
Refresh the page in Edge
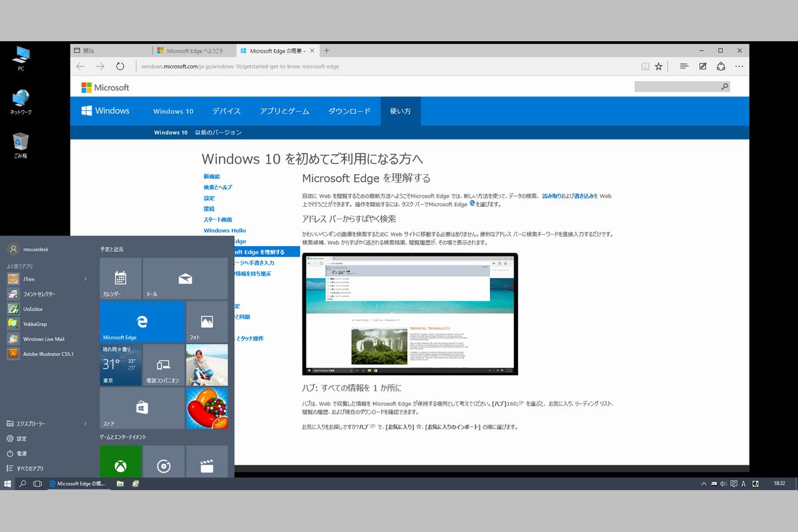(x=120, y=66)
